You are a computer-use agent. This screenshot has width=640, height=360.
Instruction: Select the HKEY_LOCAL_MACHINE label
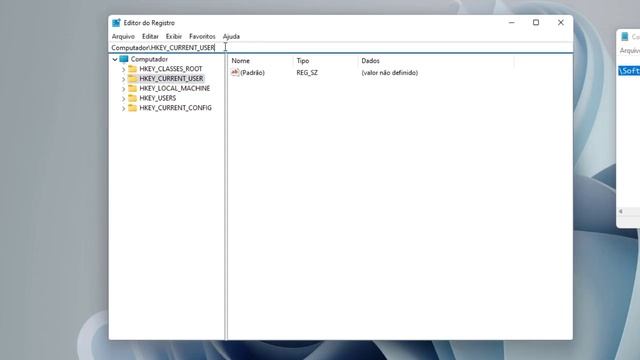tap(175, 88)
